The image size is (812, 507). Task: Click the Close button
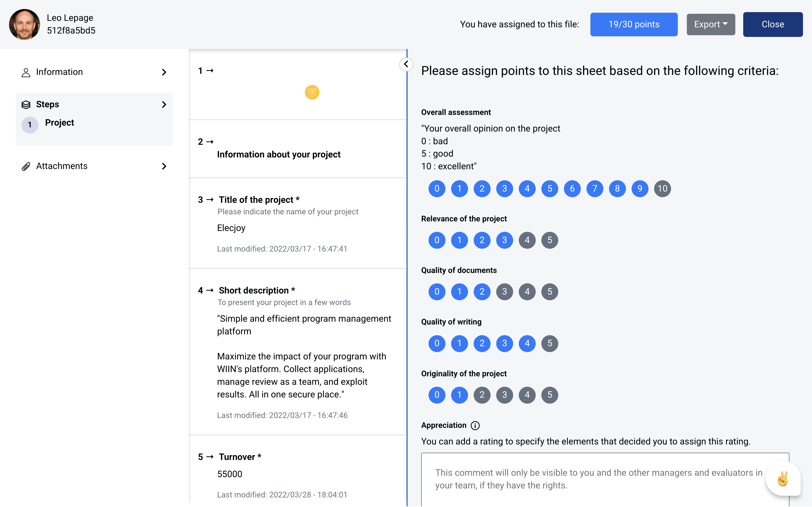pos(773,25)
